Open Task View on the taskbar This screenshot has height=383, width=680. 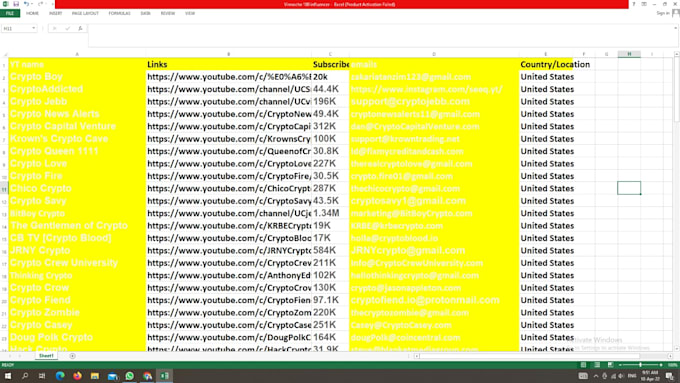pyautogui.click(x=42, y=376)
